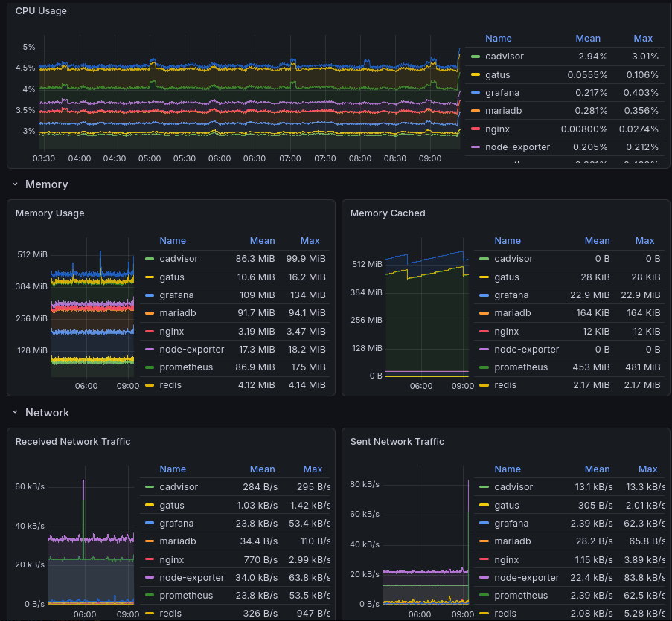Toggle grafana series in CPU Usage legend
The width and height of the screenshot is (672, 621).
pos(502,93)
